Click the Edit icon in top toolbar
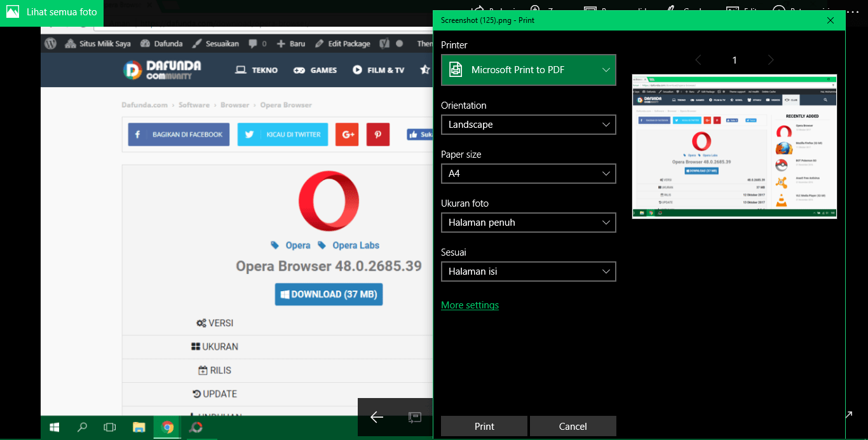Viewport: 868px width, 440px height. [x=733, y=9]
